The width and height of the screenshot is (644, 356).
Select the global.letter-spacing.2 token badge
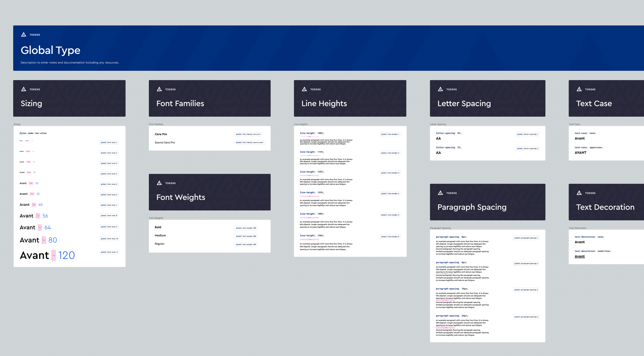pos(527,148)
